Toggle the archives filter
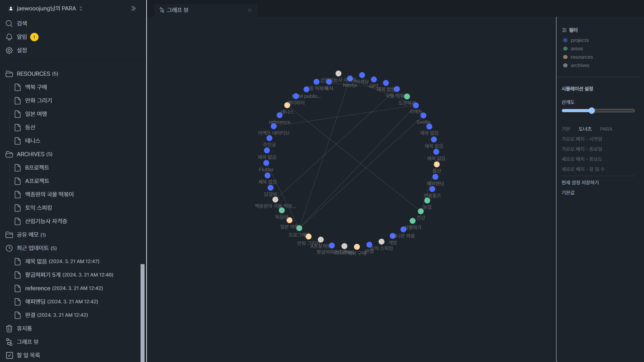Viewport: 644px width, 362px height. pos(580,65)
